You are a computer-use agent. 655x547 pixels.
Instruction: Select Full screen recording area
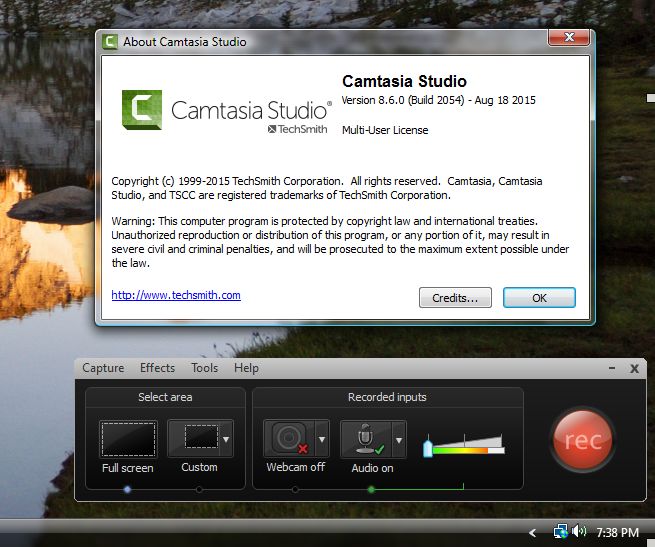click(128, 439)
